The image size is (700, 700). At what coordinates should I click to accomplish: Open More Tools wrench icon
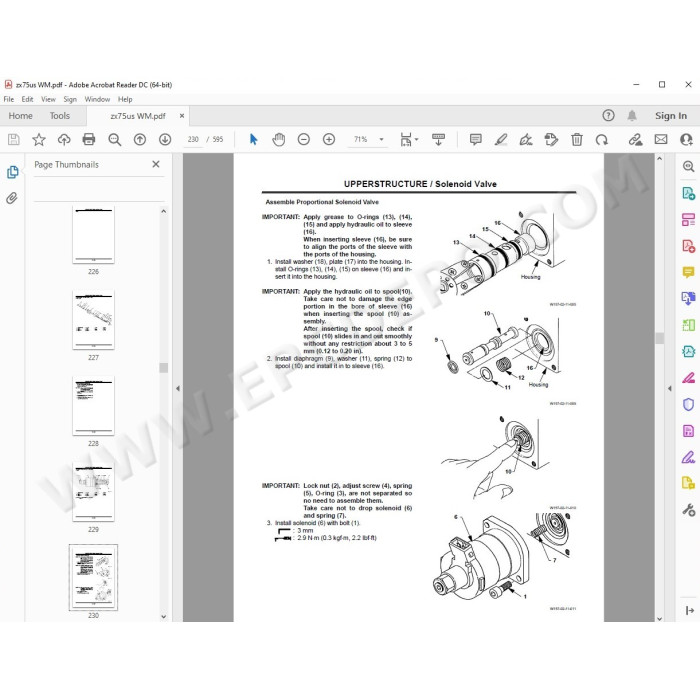[x=688, y=510]
